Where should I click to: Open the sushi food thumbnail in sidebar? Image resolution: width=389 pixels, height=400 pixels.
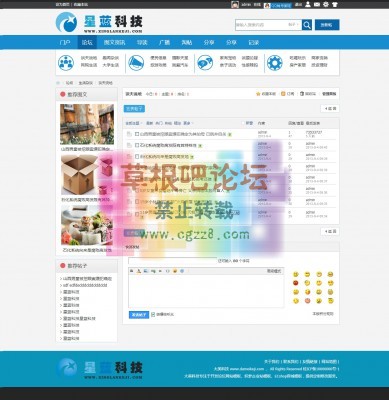pos(87,225)
